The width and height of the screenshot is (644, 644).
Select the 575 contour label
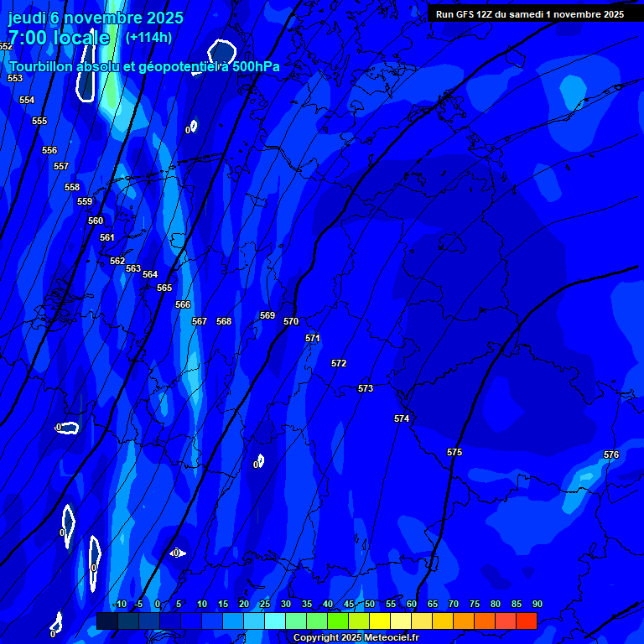454,452
